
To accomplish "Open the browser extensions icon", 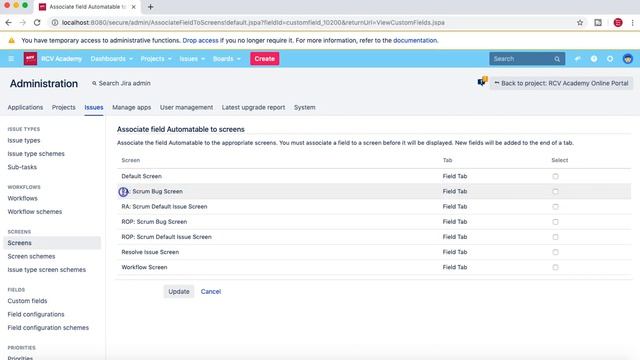I will [598, 23].
